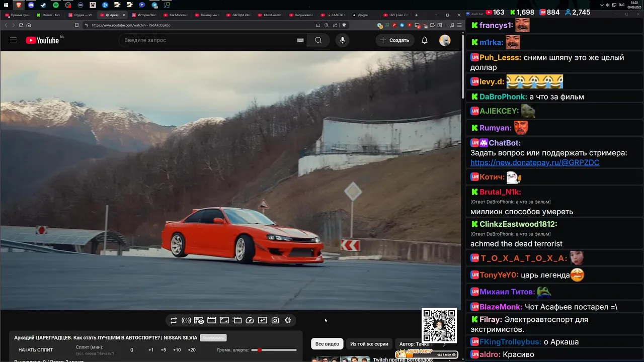Click the pop-up player rectangle icon
This screenshot has width=644, height=362.
224,320
